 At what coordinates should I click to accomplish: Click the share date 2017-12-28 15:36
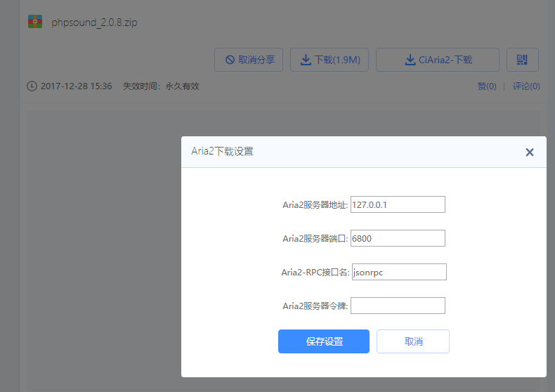76,86
